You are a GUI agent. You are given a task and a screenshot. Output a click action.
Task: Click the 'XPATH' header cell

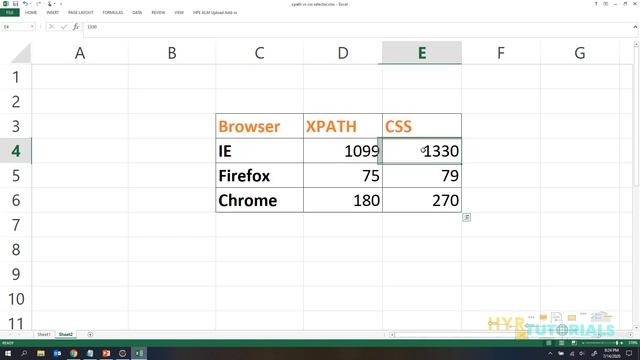[x=343, y=126]
